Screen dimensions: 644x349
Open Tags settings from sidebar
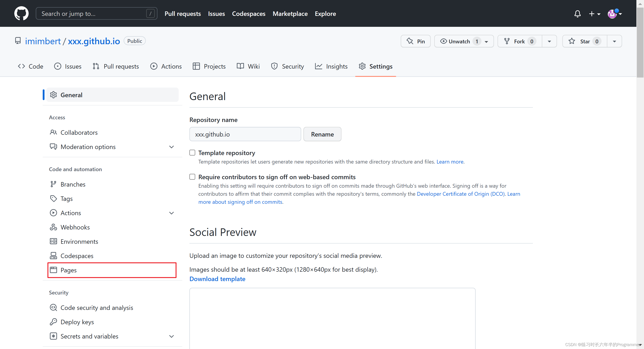click(x=66, y=199)
